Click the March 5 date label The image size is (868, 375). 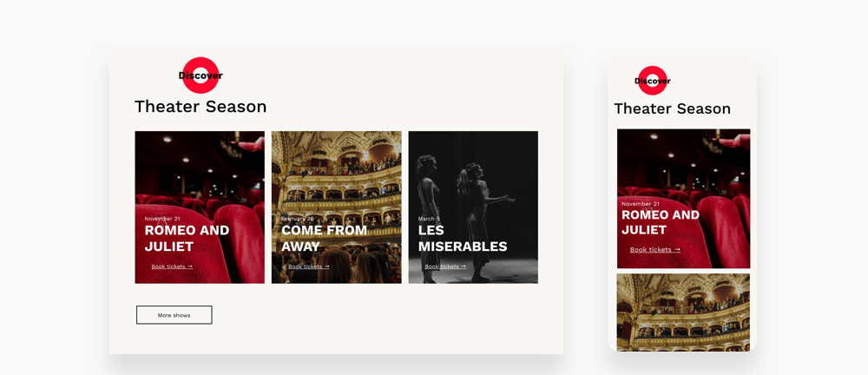(429, 219)
